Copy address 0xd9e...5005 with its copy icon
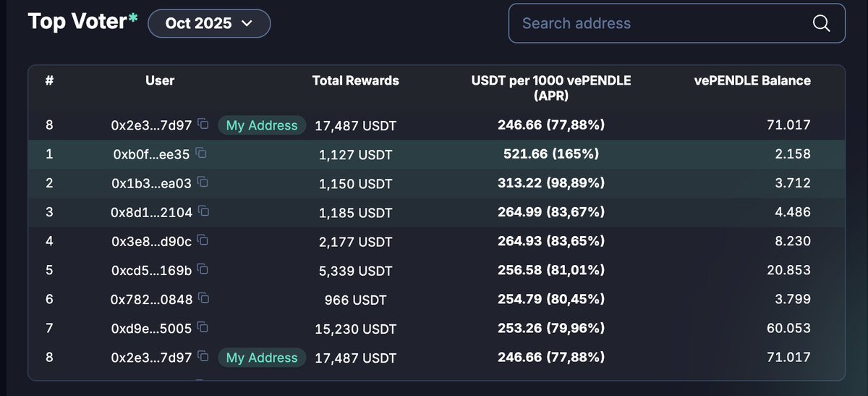 203,328
